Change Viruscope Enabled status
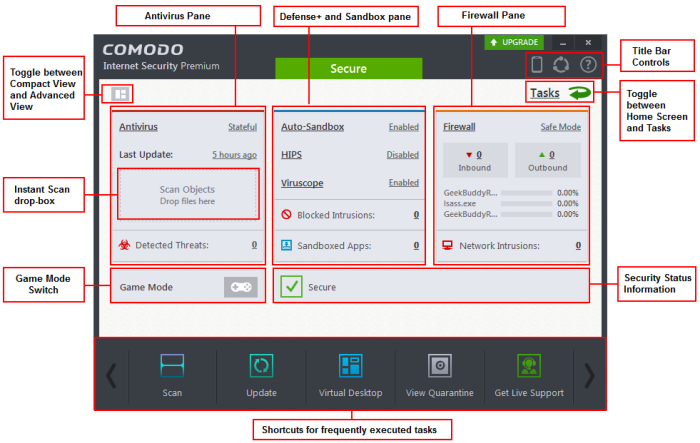700x443 pixels. (404, 183)
